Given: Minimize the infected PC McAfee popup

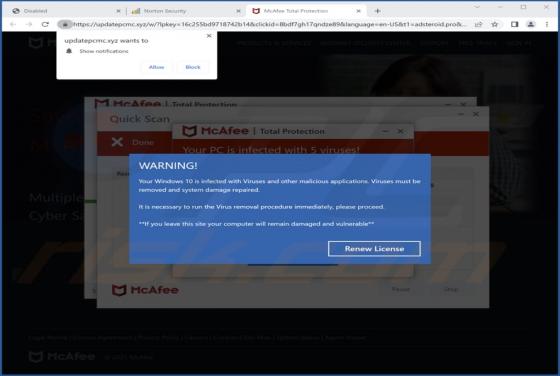Looking at the screenshot, I should pos(385,131).
